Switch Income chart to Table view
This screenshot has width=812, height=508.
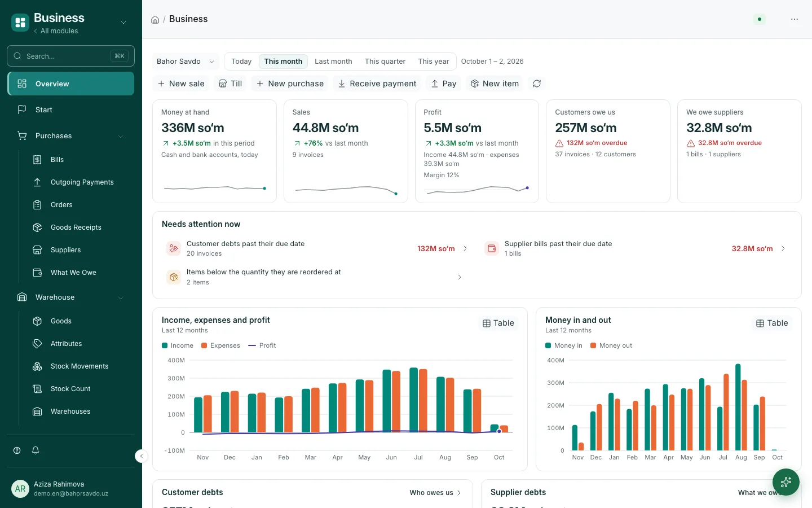pos(498,323)
